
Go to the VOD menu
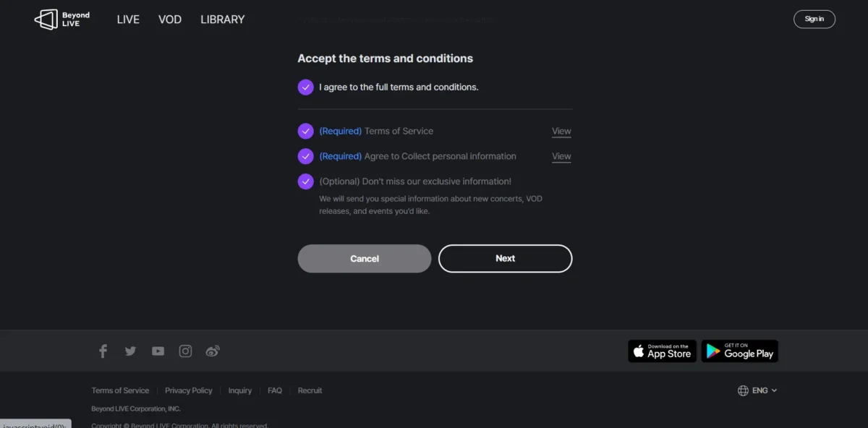click(x=170, y=20)
